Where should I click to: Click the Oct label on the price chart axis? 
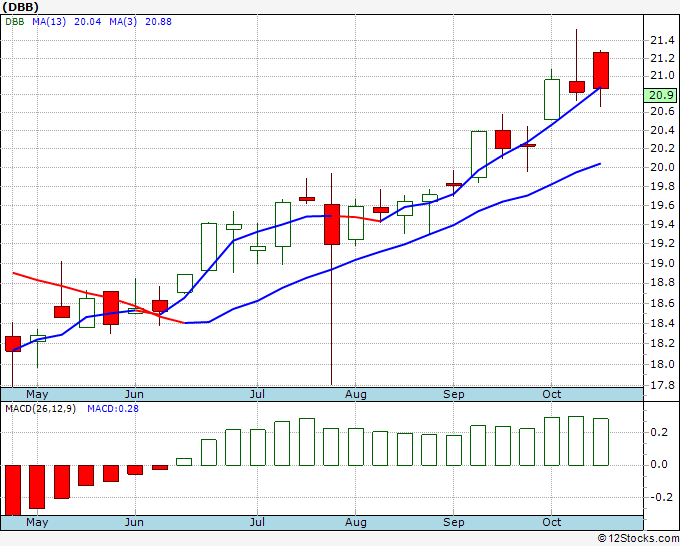[552, 394]
